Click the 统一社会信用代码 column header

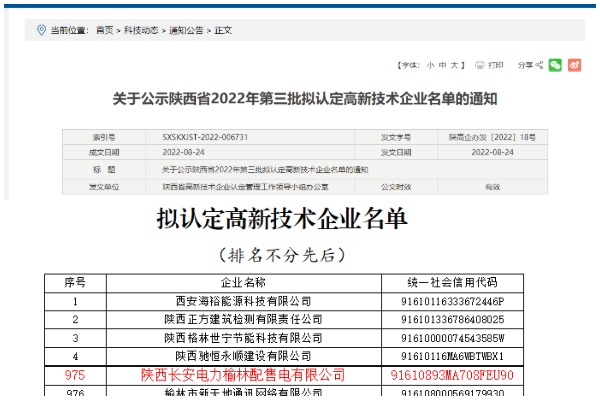(x=452, y=282)
